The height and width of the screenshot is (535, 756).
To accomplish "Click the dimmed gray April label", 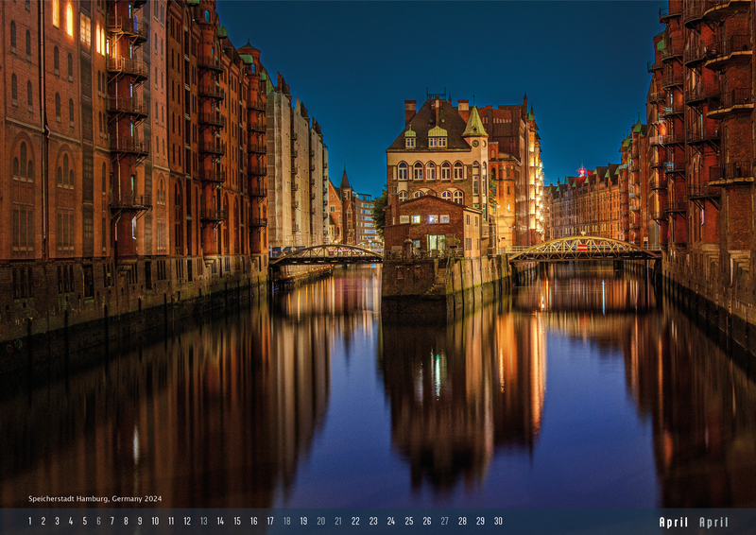I will coord(713,522).
